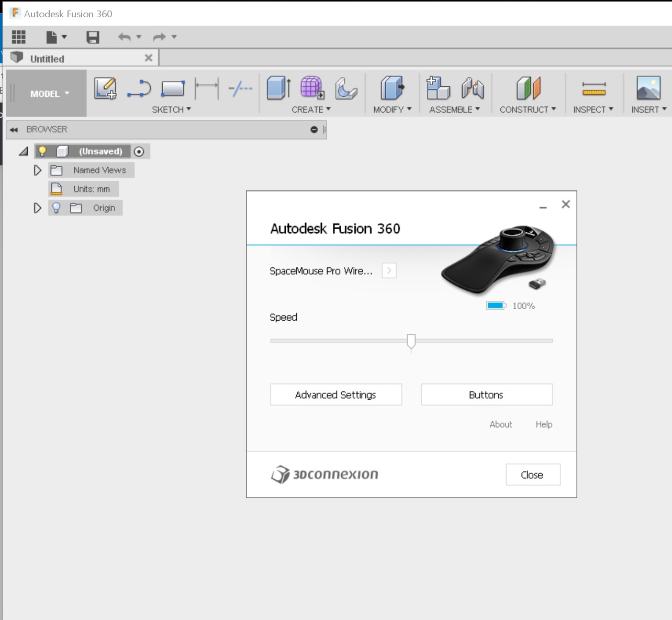This screenshot has width=672, height=620.
Task: Click the 3Dconnexion logo
Action: pyautogui.click(x=324, y=474)
